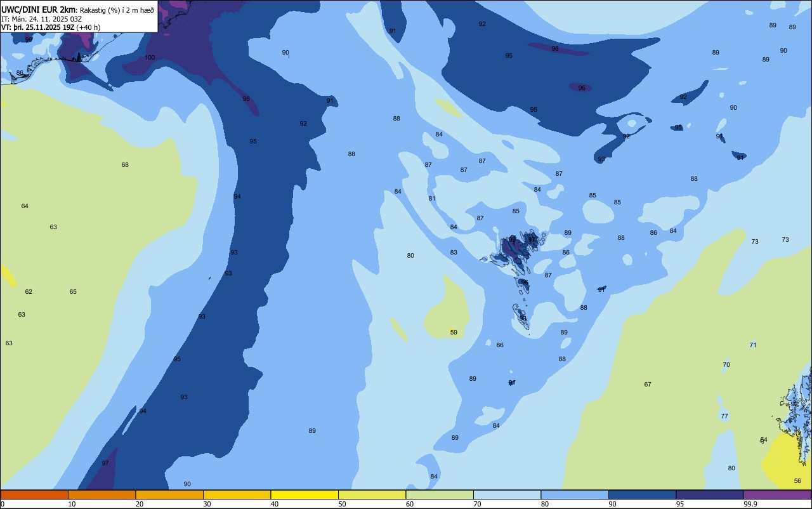Click the '77' humidity value
Viewport: 812px width, 509px height.
(724, 416)
